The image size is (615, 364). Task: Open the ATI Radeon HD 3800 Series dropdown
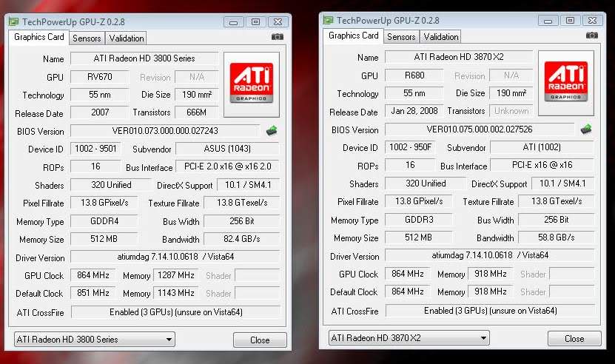click(x=95, y=340)
